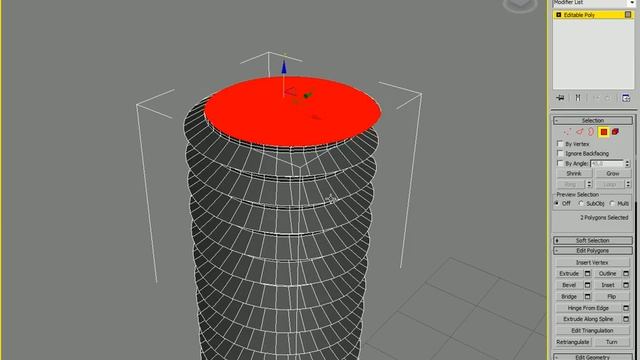Select SubObj preview selection radio
This screenshot has width=640, height=360.
(581, 203)
